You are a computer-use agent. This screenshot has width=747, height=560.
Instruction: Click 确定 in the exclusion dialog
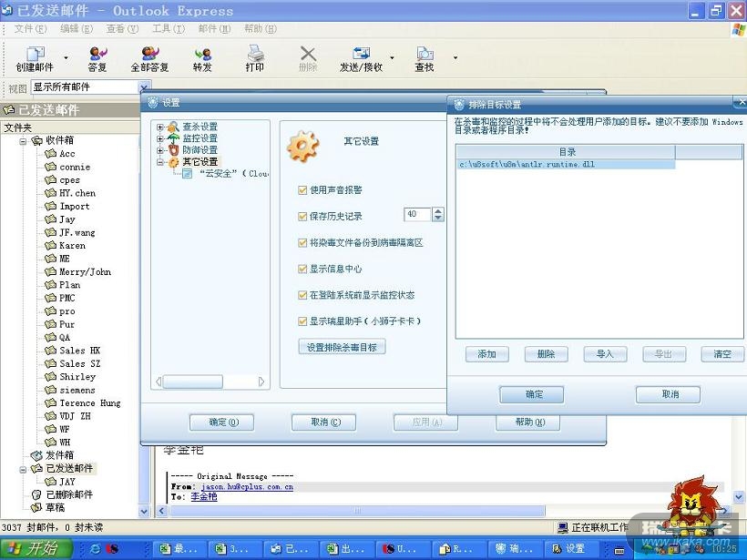pyautogui.click(x=532, y=394)
